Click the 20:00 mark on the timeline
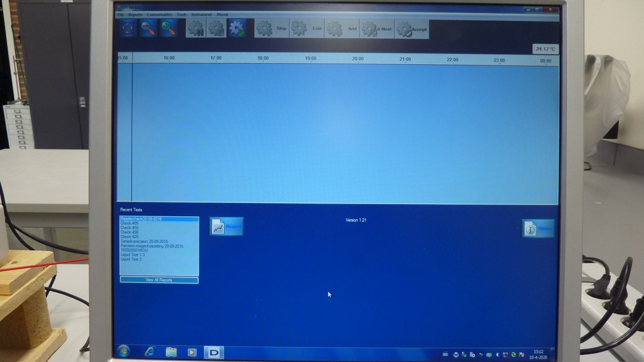This screenshot has width=644, height=362. [x=358, y=59]
